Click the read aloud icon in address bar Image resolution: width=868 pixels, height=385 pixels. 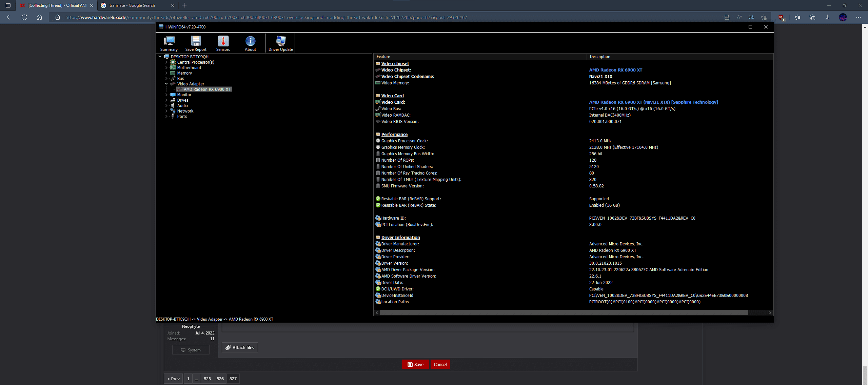[x=739, y=17]
